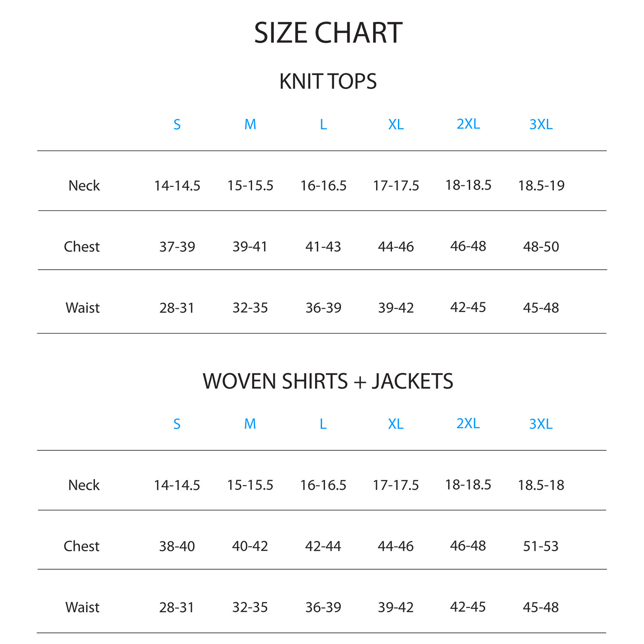Click the Chest row label in Woven Shirts

[82, 546]
